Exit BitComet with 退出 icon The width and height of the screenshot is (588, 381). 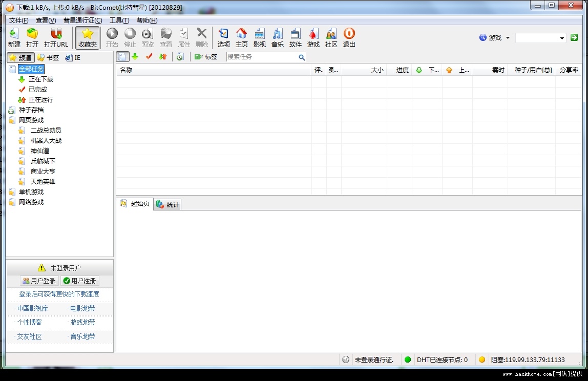[349, 37]
